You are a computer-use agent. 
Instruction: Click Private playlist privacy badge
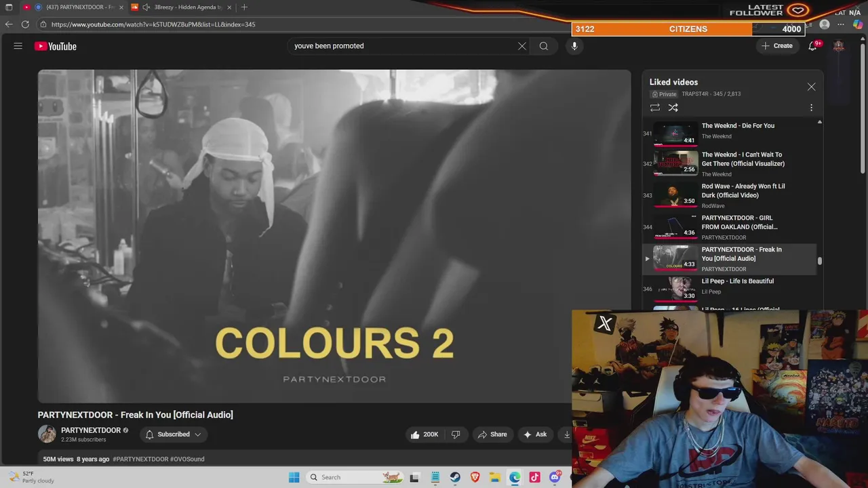point(664,94)
